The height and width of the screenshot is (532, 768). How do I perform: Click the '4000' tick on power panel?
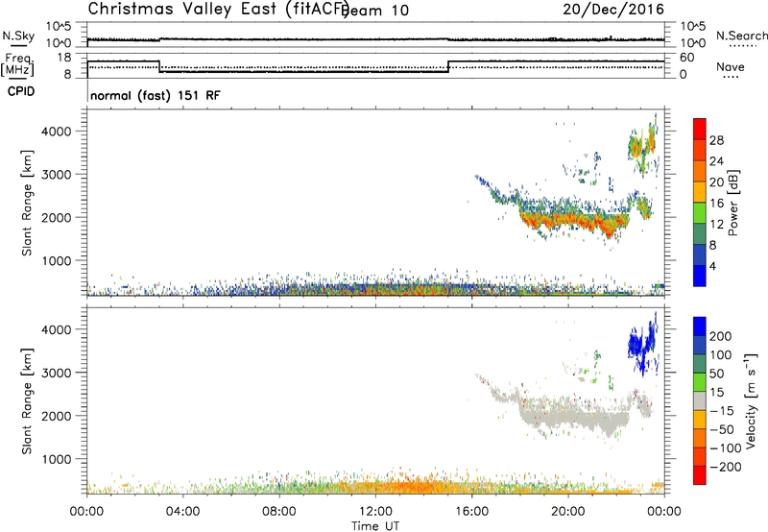point(57,132)
